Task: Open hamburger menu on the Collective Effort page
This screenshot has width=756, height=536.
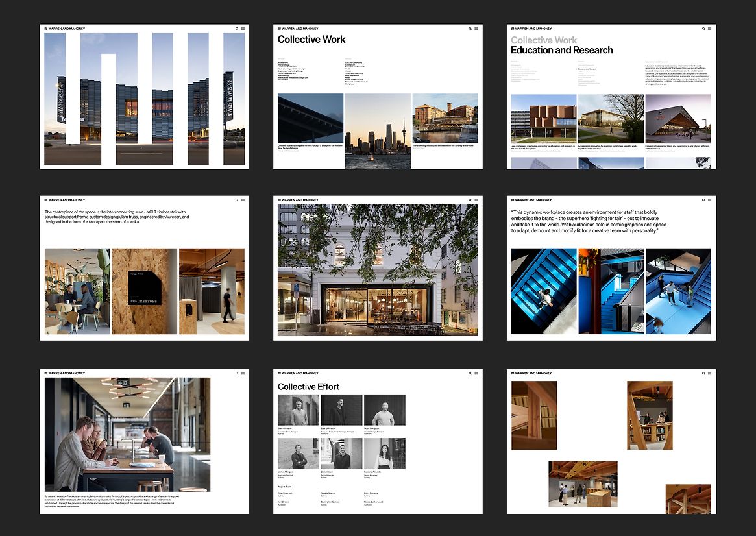Action: [x=476, y=374]
